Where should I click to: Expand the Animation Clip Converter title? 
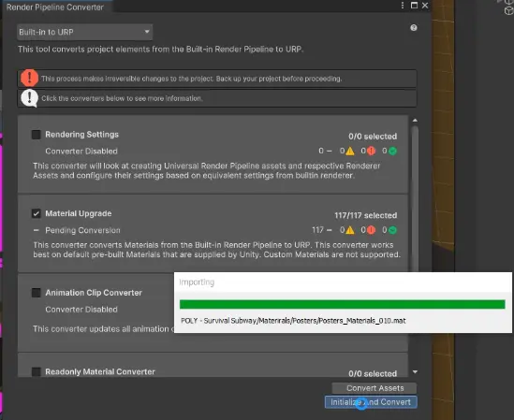(x=94, y=293)
